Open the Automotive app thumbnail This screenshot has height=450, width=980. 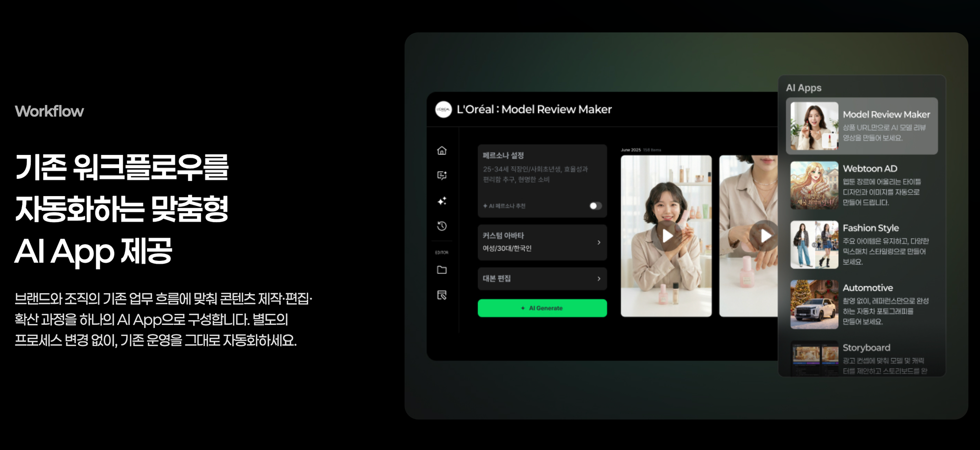(814, 304)
